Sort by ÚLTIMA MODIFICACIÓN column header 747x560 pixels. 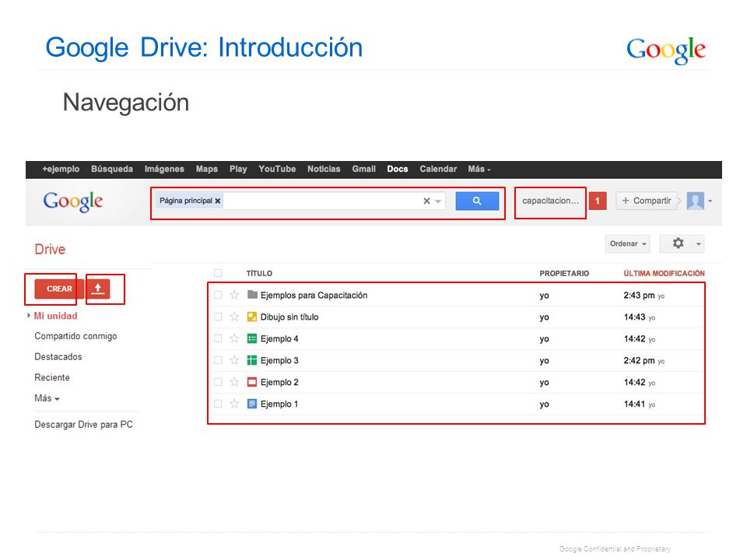pyautogui.click(x=664, y=273)
